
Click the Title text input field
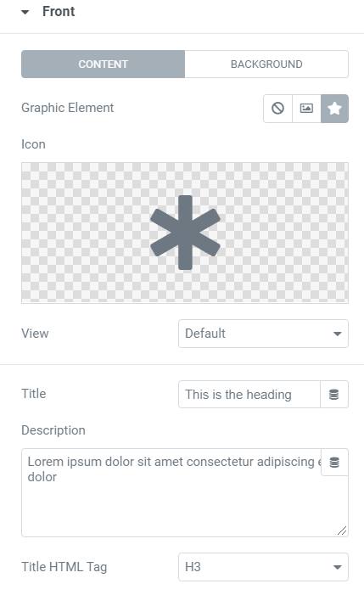tap(249, 395)
